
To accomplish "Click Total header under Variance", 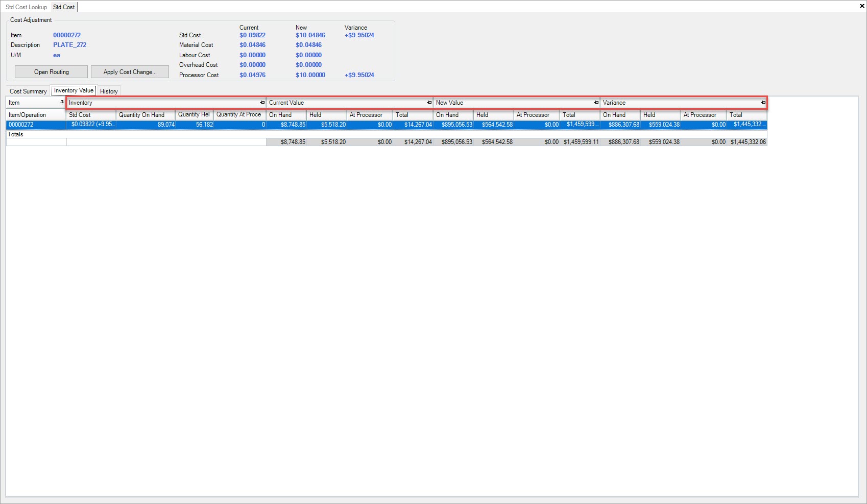I will tap(747, 115).
